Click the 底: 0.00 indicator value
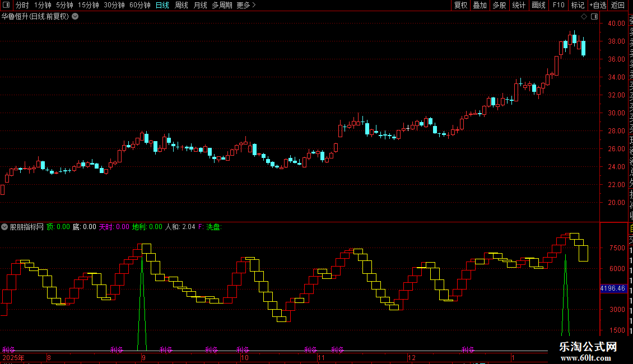The height and width of the screenshot is (364, 633). click(x=85, y=227)
